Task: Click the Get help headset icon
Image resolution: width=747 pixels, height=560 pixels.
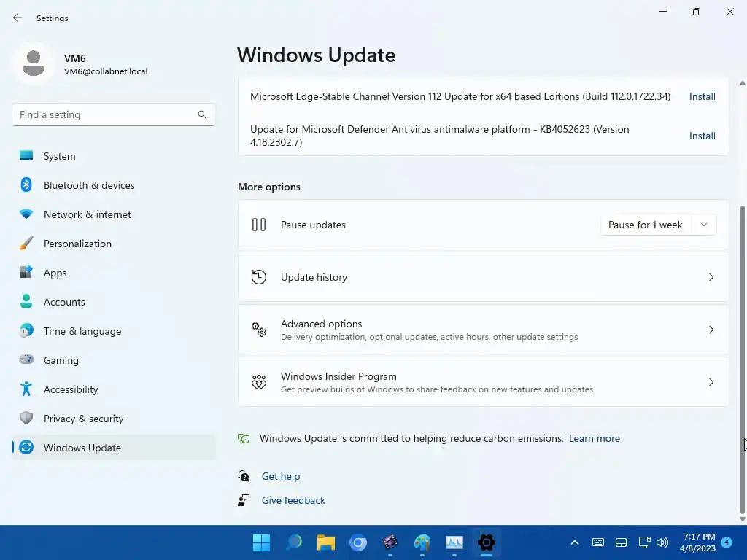Action: coord(244,475)
